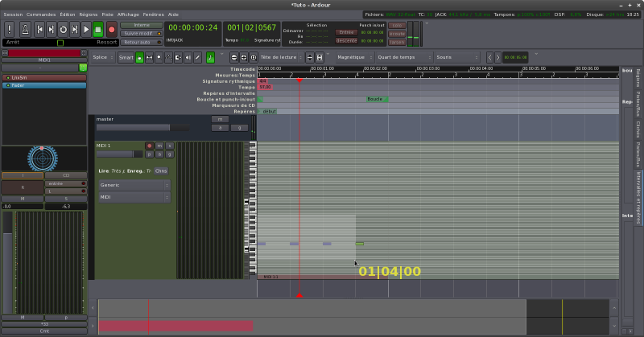
Task: Toggle the note-level edit (internal edit) tool
Action: click(210, 57)
